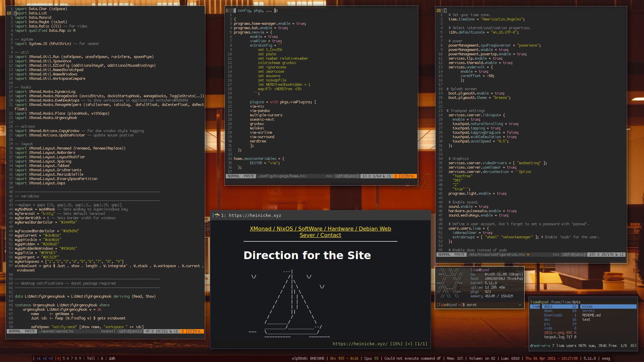
Task: Click the orange modified dot after configuration.nix
Action: (528, 255)
